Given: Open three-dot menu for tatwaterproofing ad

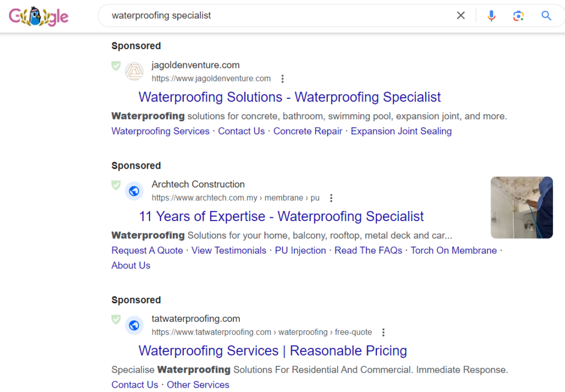Looking at the screenshot, I should (x=383, y=332).
